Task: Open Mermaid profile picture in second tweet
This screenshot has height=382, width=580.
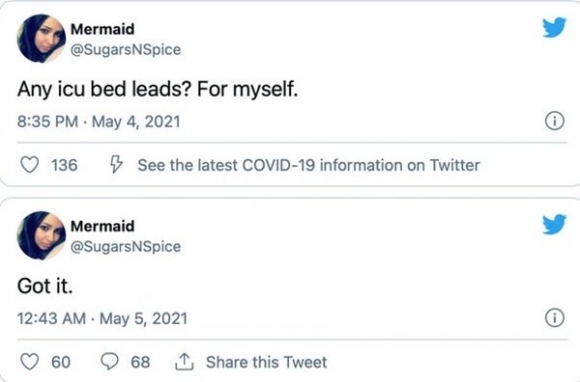Action: point(41,236)
